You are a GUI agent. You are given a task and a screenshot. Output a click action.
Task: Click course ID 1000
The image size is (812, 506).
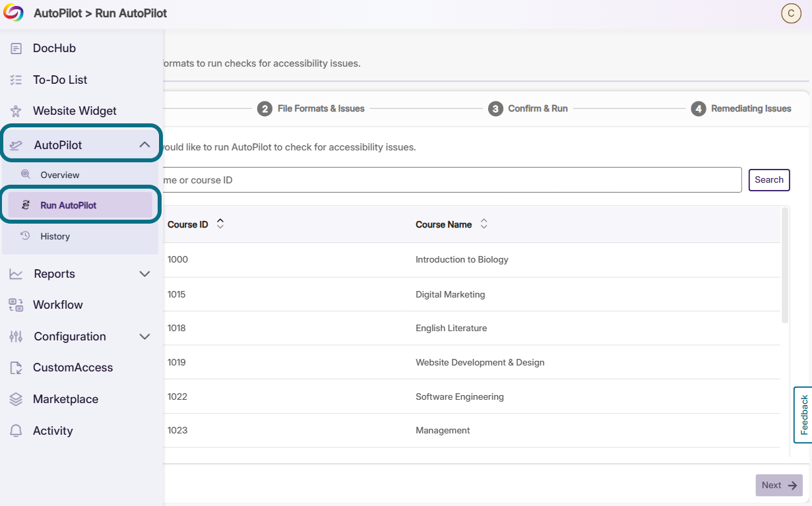[177, 260]
